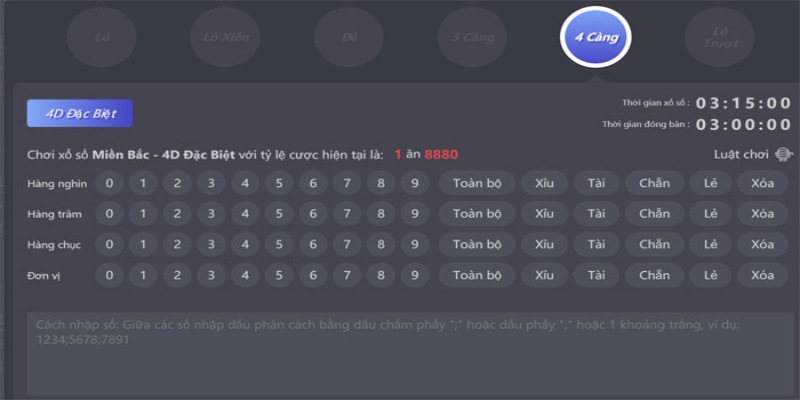Toggle digit 7 in Đơn vị row
Viewport: 800px width, 400px height.
(x=347, y=275)
